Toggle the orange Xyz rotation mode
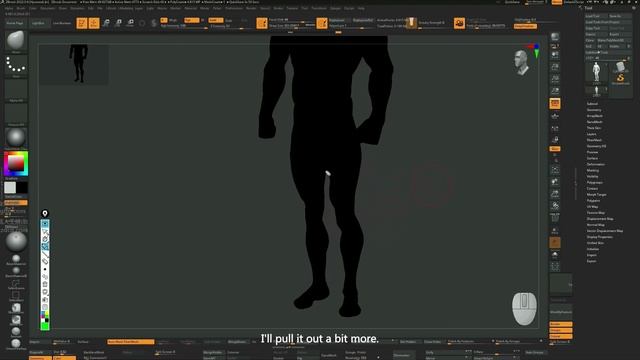 (x=555, y=149)
